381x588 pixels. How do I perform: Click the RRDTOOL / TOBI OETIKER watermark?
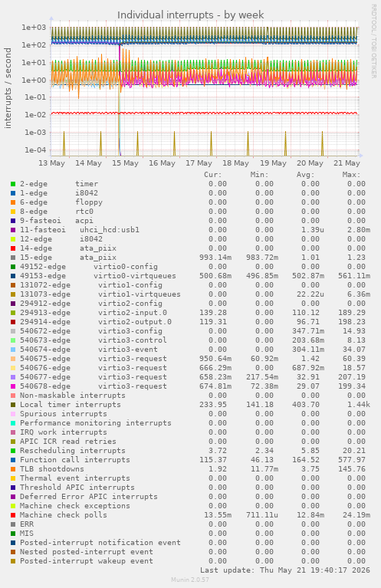374,41
